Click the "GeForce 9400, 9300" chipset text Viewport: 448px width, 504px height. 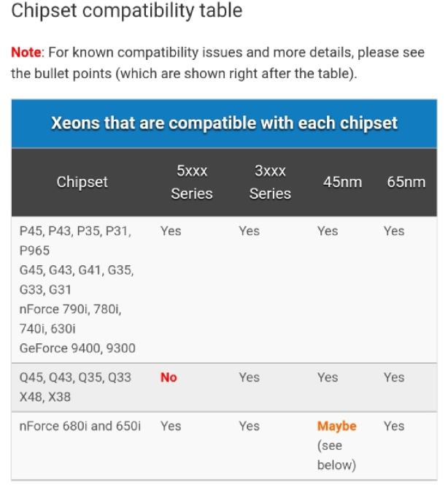coord(77,348)
